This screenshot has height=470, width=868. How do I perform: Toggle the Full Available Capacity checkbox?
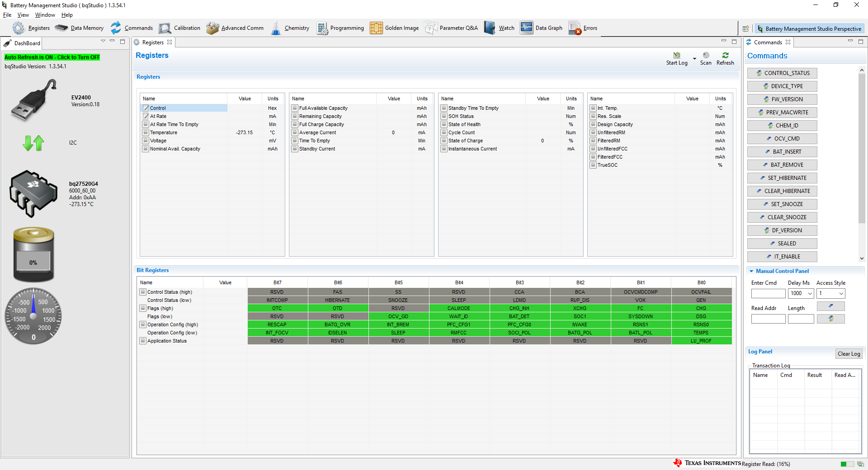point(295,108)
